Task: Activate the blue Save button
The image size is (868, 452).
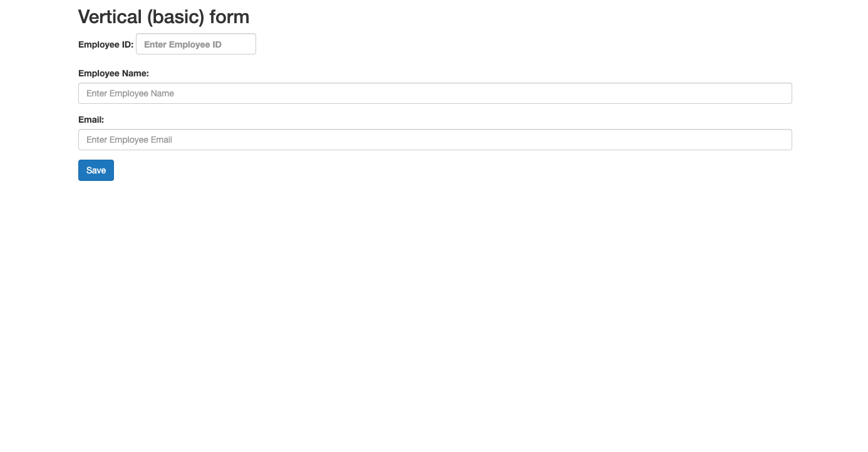Action: (96, 170)
